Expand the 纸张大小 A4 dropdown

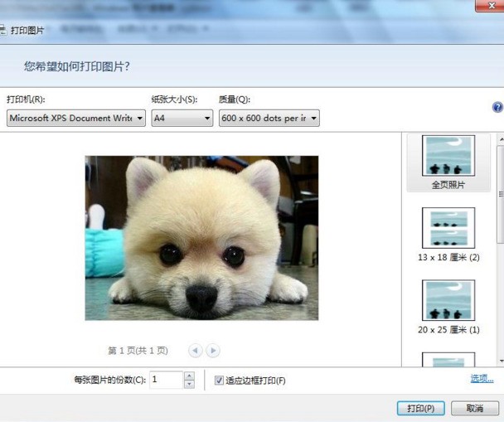182,119
